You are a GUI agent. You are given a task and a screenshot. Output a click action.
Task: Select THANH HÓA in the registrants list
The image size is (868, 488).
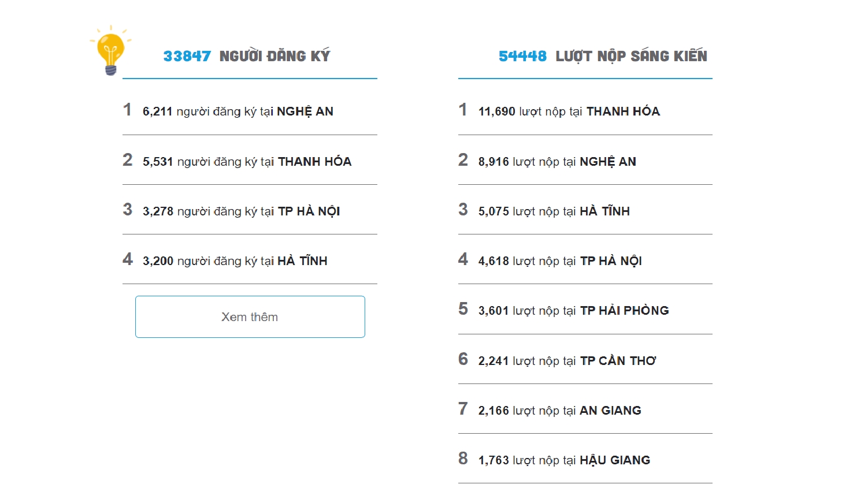click(314, 162)
